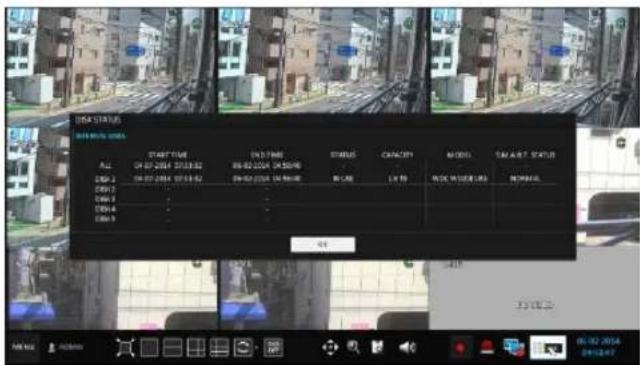Select the DISK 2 row label
Viewport: 640px width, 365px height.
click(105, 189)
